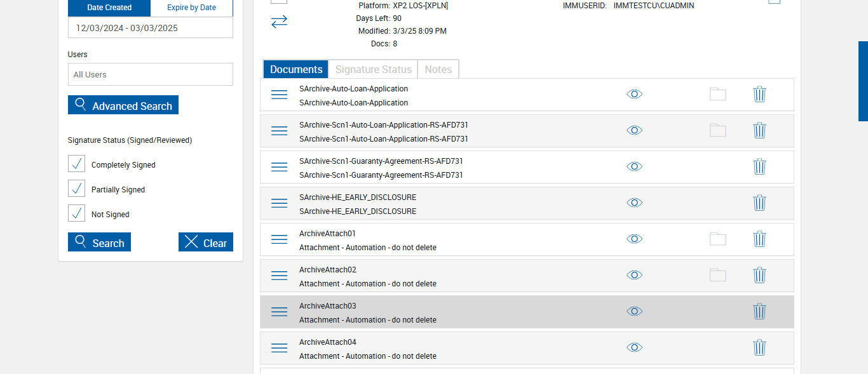Click the IMMTESTCU\CUADMIN user value
This screenshot has height=374, width=868.
(654, 6)
